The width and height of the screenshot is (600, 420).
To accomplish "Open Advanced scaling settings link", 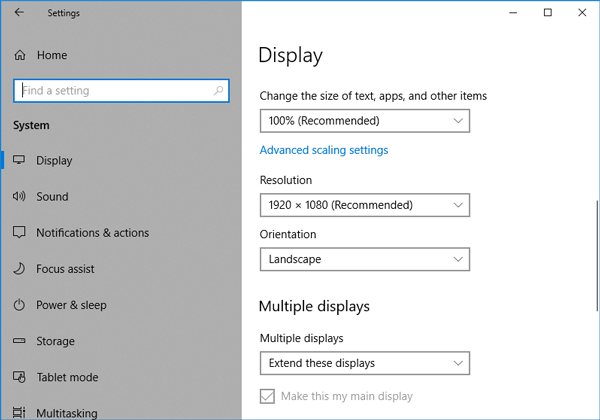I will tap(324, 150).
